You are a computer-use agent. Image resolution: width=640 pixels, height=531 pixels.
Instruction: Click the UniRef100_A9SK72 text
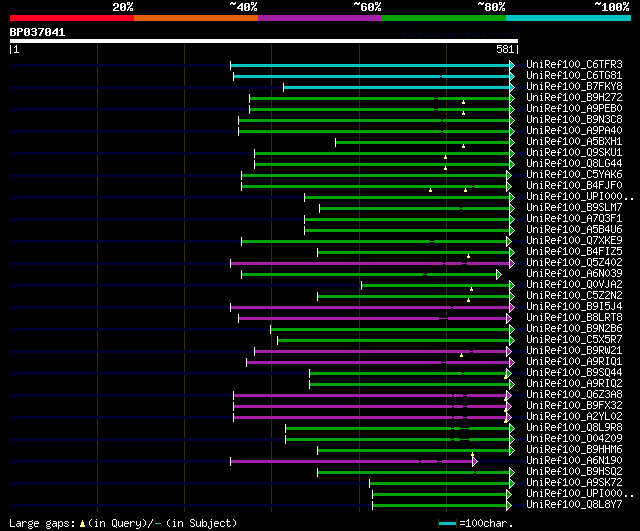click(x=574, y=483)
